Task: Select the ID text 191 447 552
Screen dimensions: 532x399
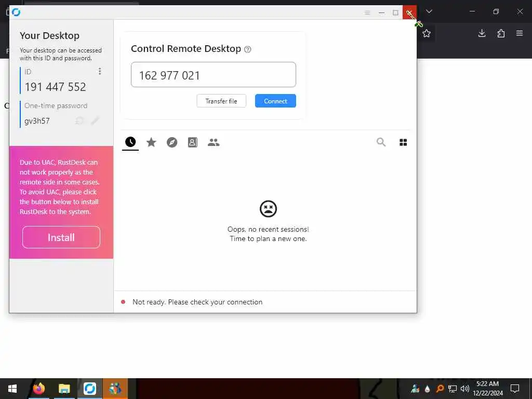Action: [55, 87]
